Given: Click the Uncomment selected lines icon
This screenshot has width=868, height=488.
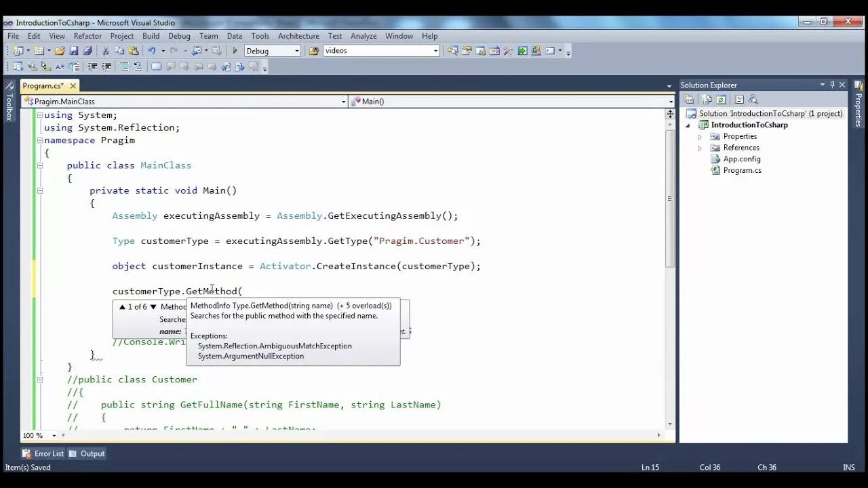Looking at the screenshot, I should click(138, 66).
